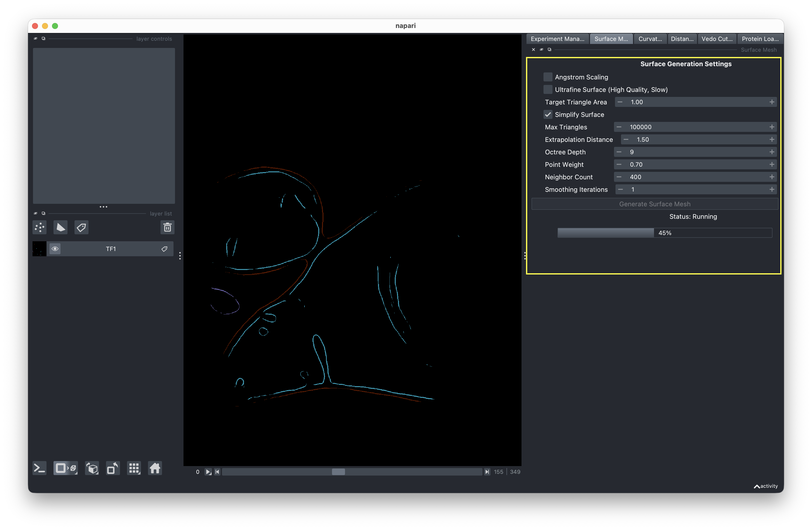Viewport: 812px width, 530px height.
Task: Enable grid view mode
Action: coord(134,468)
